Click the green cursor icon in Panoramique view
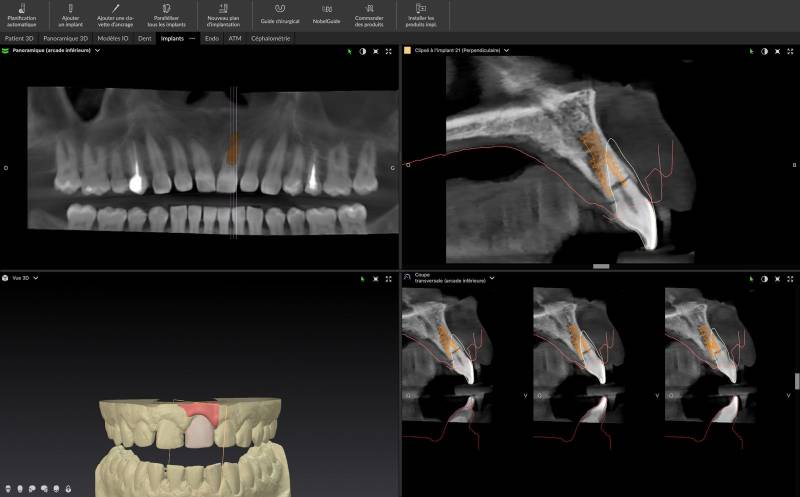The width and height of the screenshot is (800, 497). [x=349, y=52]
